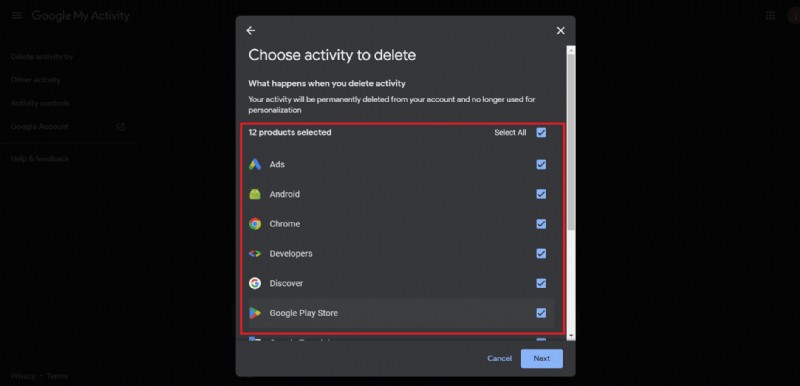Image resolution: width=800 pixels, height=386 pixels.
Task: Click the Ads product icon
Action: pos(255,164)
